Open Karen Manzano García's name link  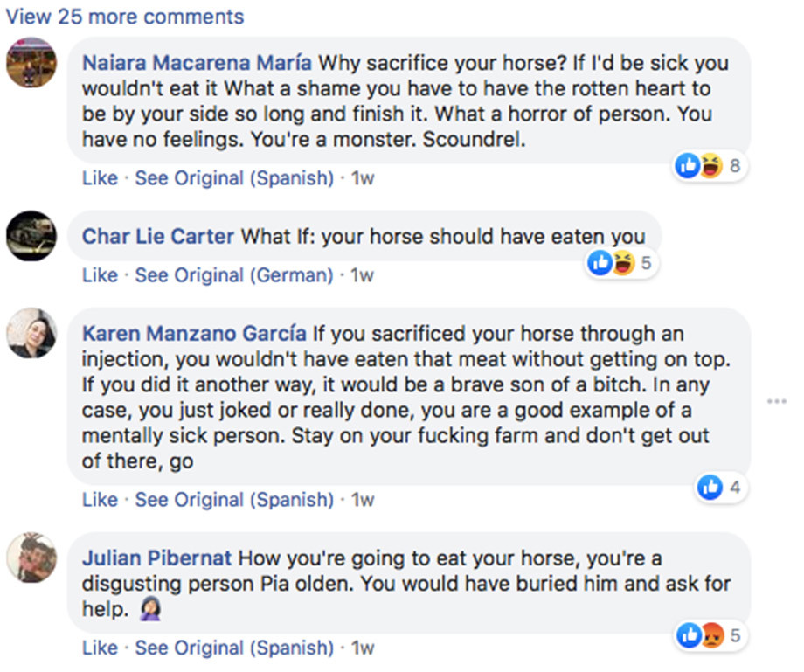tap(194, 333)
